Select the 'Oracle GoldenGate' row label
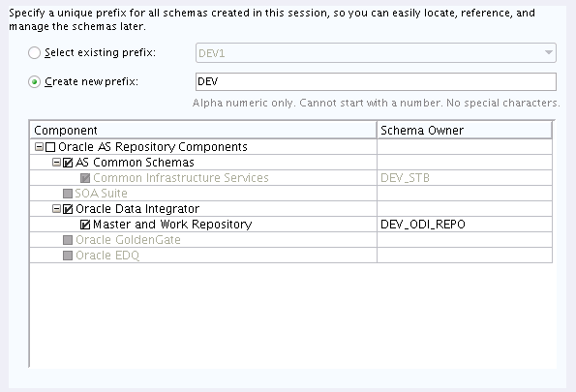 pos(128,239)
